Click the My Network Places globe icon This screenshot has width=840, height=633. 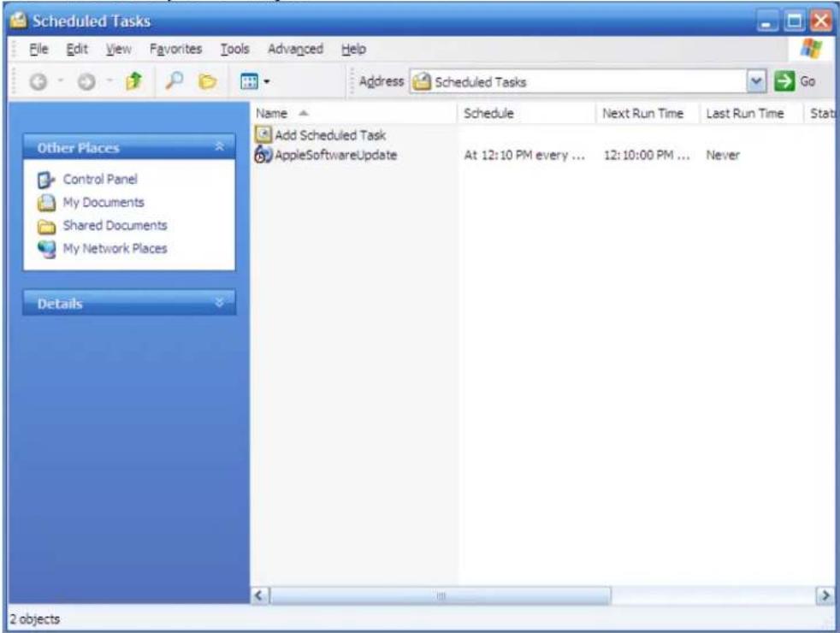(46, 249)
